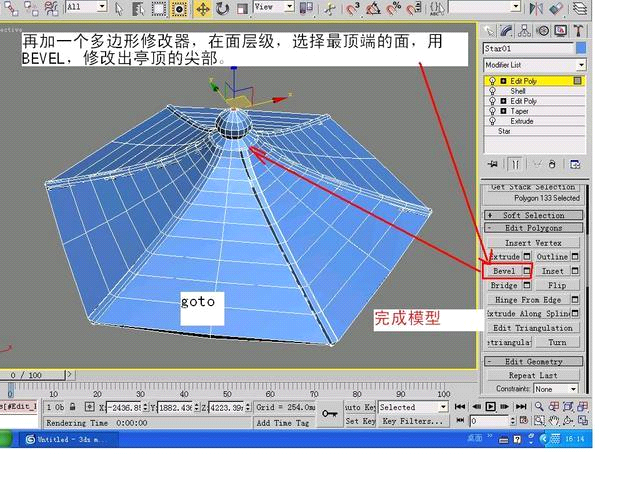Activate the Select and Rotate tool
Viewport: 640px width, 480px height.
(x=222, y=8)
